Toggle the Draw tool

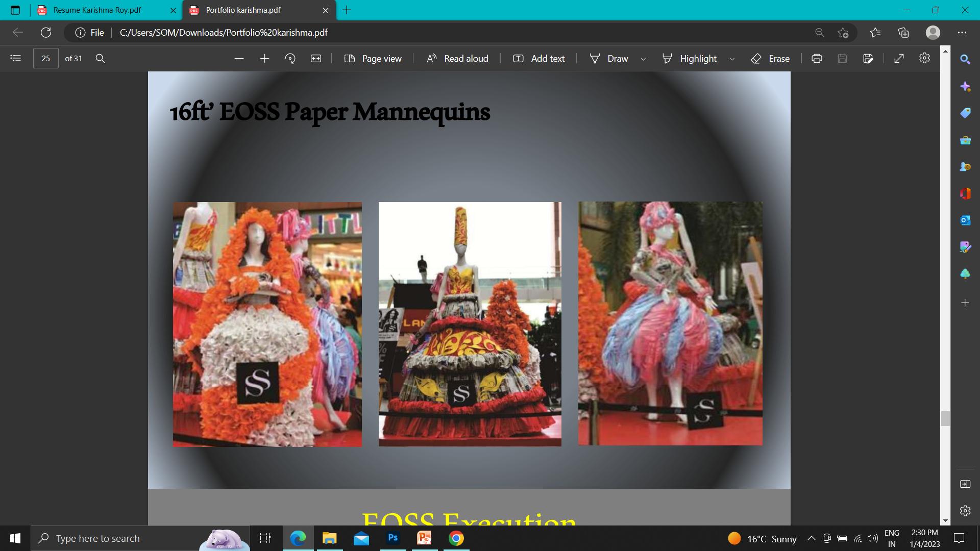coord(609,59)
